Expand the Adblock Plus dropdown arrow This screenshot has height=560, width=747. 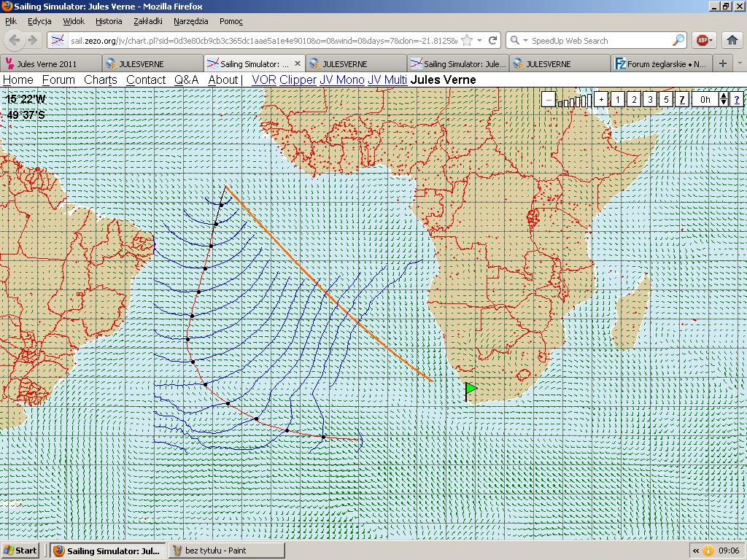pos(711,42)
